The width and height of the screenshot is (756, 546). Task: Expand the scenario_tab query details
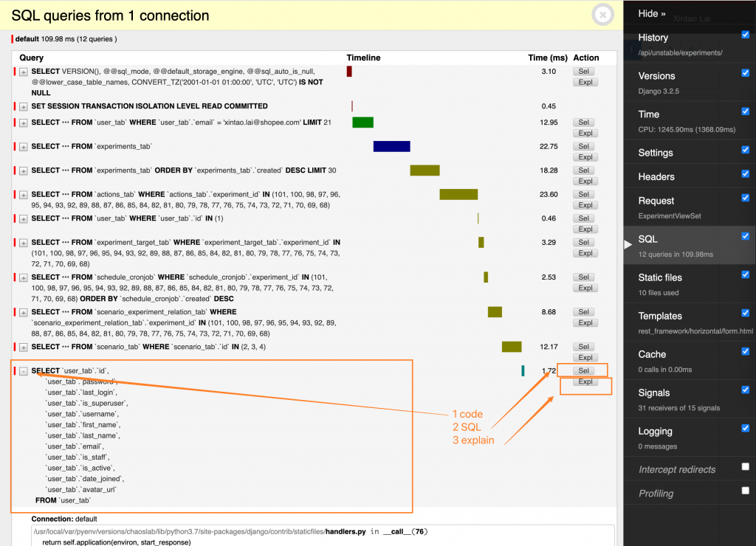pyautogui.click(x=23, y=348)
